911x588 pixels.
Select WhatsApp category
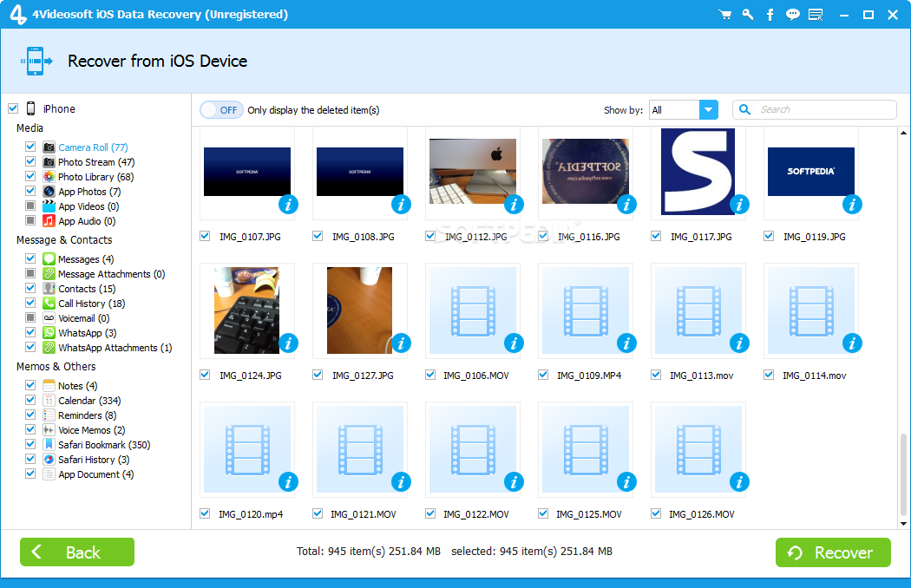[87, 333]
